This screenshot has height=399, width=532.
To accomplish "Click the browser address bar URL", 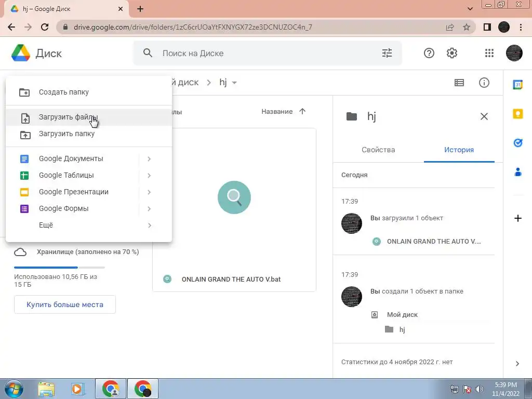I will (193, 27).
